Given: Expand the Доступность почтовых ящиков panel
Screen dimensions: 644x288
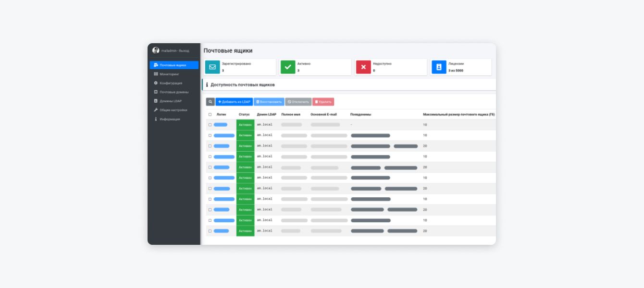Looking at the screenshot, I should click(243, 85).
